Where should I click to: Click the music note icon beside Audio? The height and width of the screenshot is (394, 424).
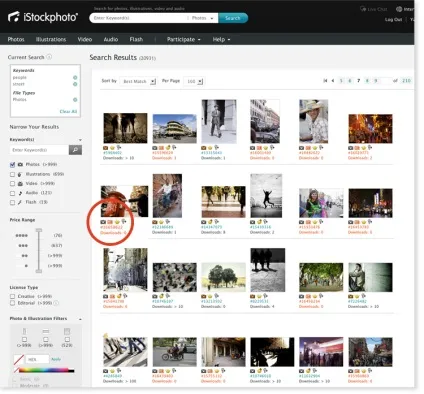[20, 193]
